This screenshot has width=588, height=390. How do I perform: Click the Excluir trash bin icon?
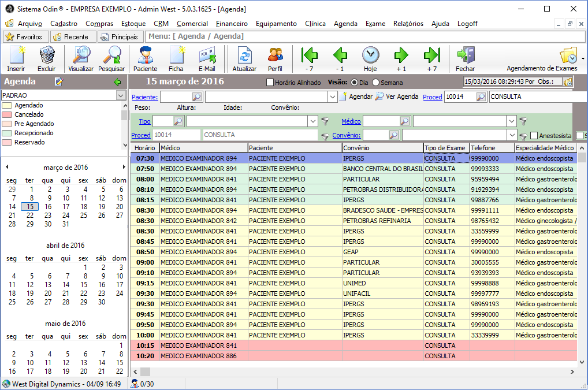47,55
